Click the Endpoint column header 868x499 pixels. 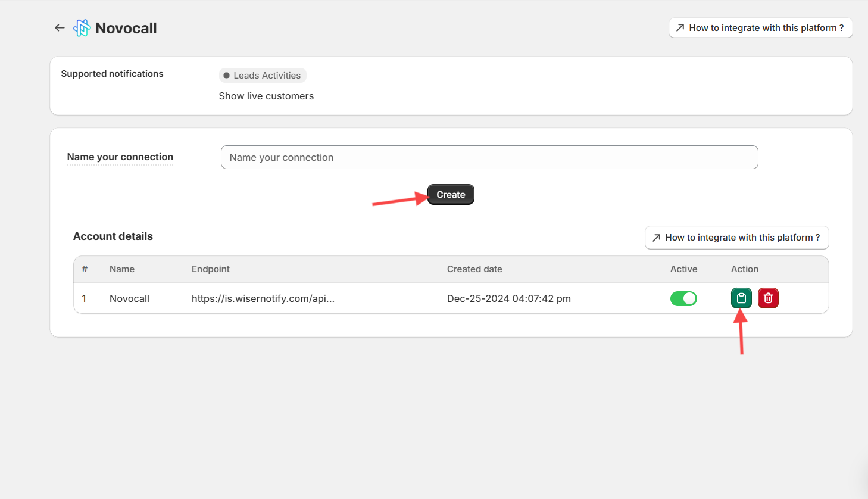[210, 269]
